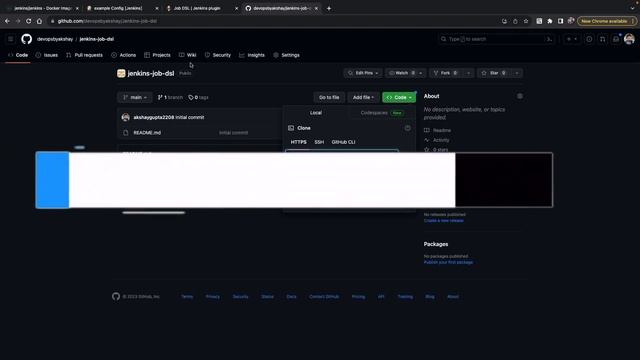Open a new browser tab
This screenshot has height=360, width=640.
pos(329,8)
